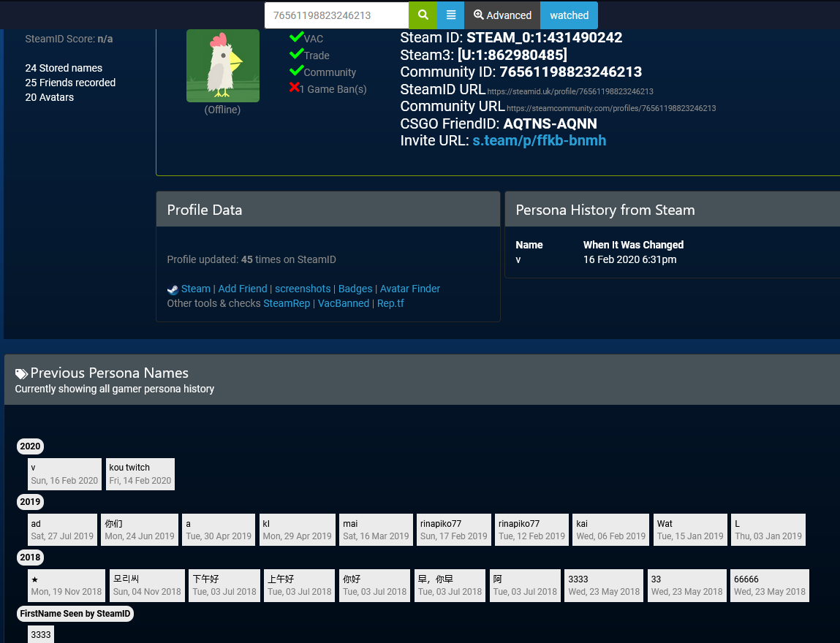Open the Steam profile link
This screenshot has width=840, height=643.
(x=195, y=289)
